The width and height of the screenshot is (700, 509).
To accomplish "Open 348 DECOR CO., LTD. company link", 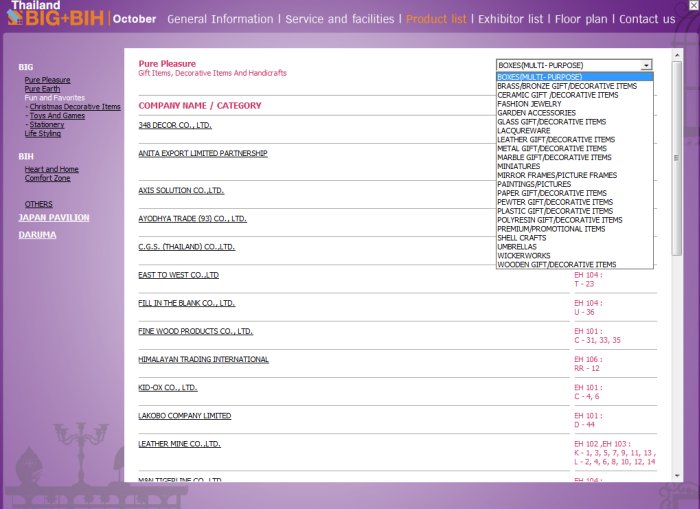I will 175,125.
